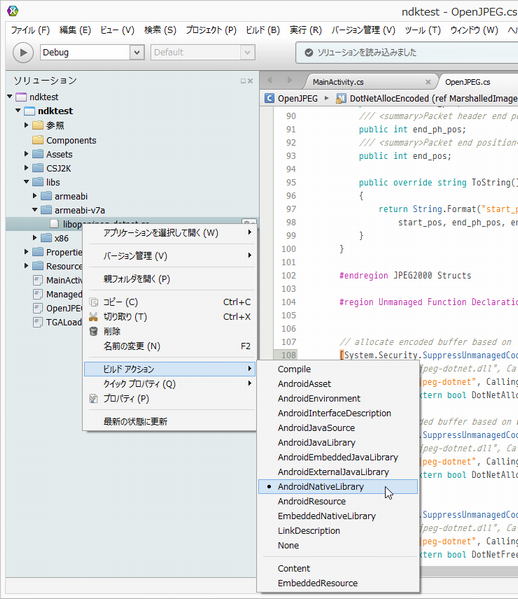
Task: Choose アプリケーションを選択して開く (W) from context menu
Action: pyautogui.click(x=170, y=233)
